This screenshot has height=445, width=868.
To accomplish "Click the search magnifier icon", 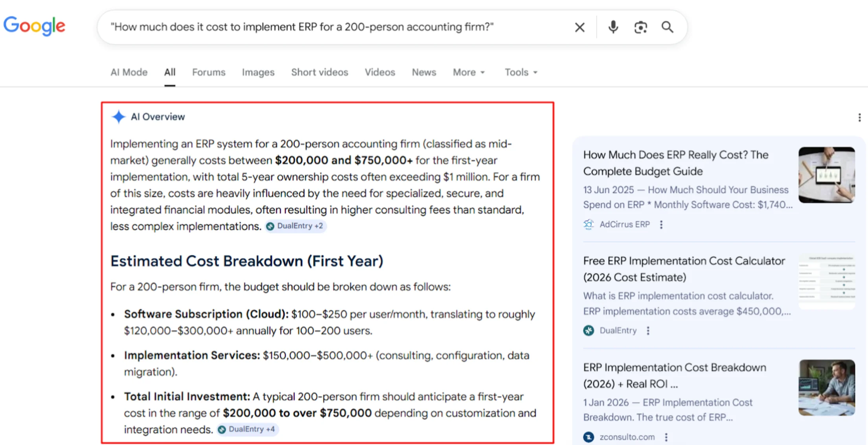I will [667, 27].
